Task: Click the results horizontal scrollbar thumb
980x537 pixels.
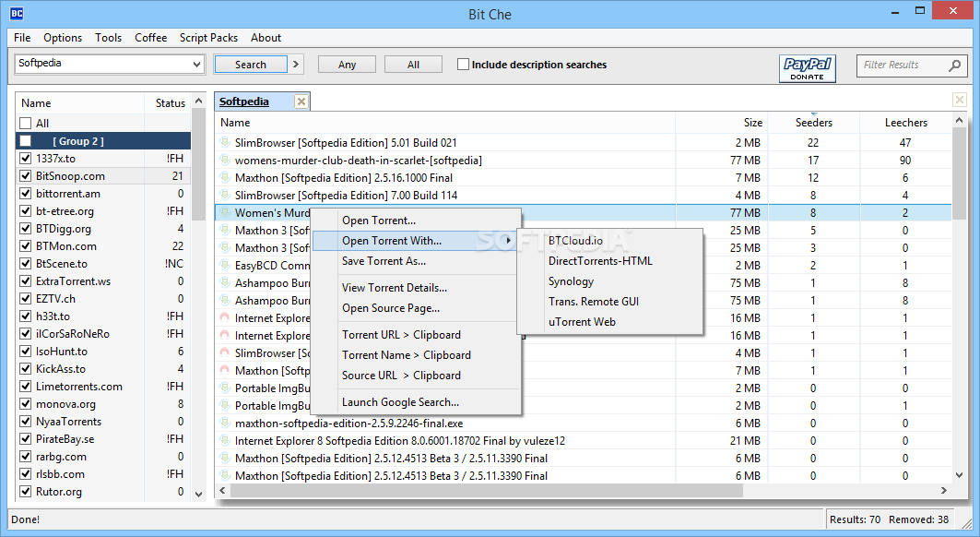Action: [487, 491]
